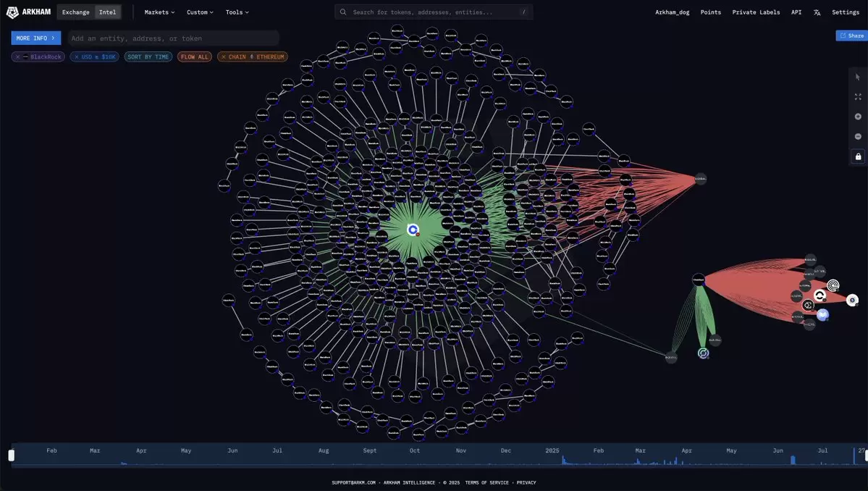The width and height of the screenshot is (868, 491).
Task: Click the timeline's right range handle
Action: pos(866,456)
